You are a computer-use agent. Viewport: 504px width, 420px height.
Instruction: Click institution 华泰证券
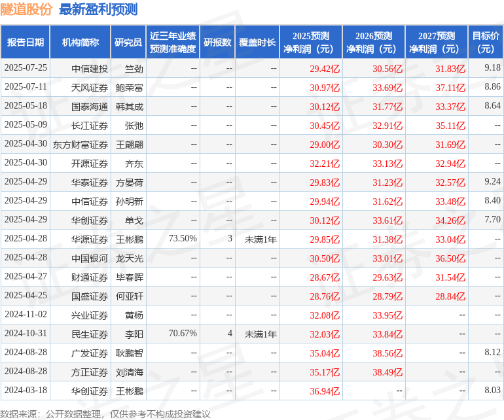[x=90, y=183]
